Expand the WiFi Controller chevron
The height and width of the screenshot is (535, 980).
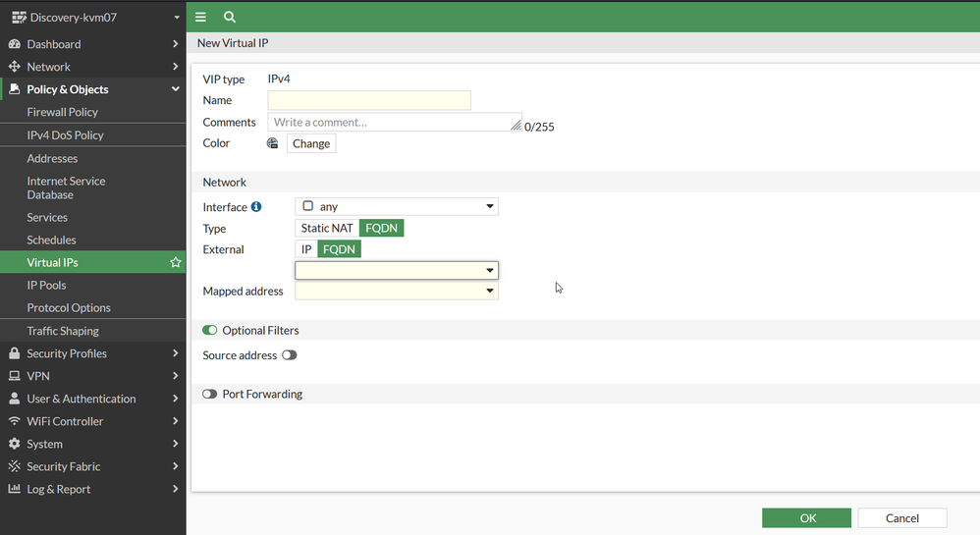[x=175, y=420]
